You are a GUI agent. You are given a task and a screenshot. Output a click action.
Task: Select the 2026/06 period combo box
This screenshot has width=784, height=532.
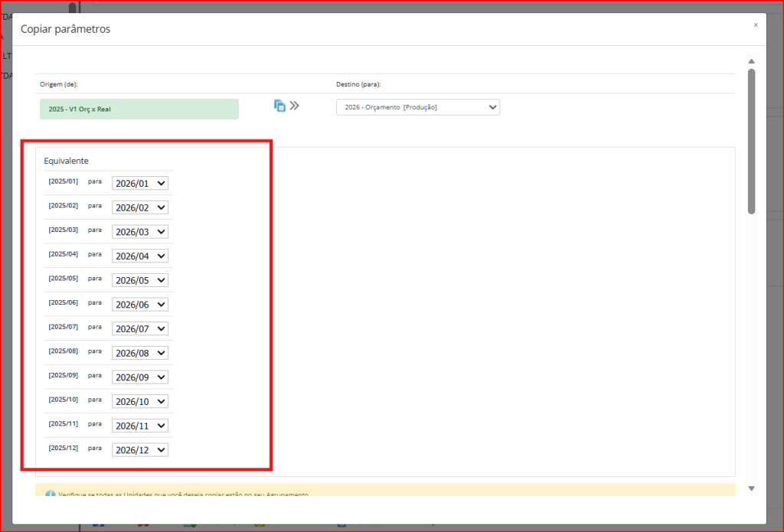(x=140, y=305)
